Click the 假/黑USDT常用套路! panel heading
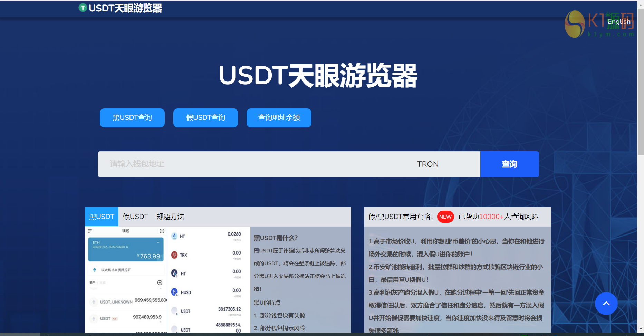644x336 pixels. click(x=401, y=217)
